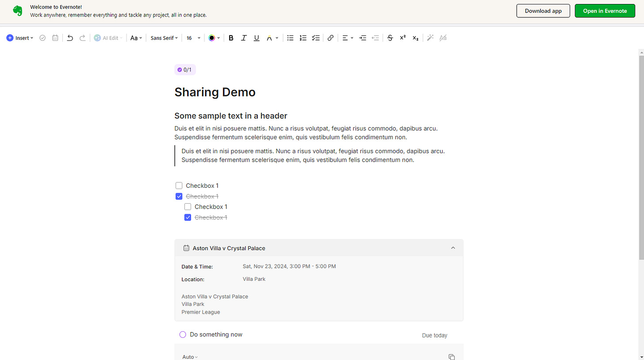Viewport: 644px width, 360px height.
Task: Insert a numbered list
Action: (303, 38)
